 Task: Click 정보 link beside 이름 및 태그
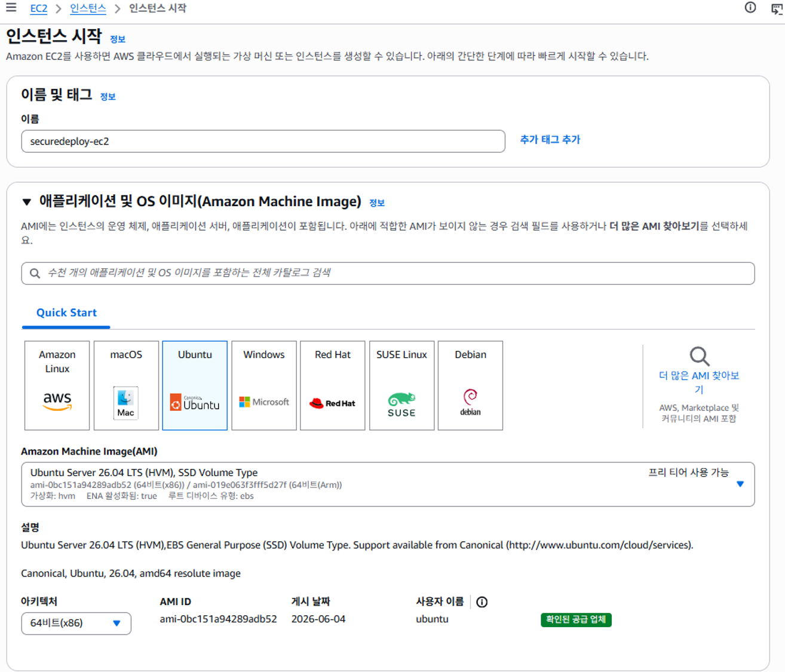tap(108, 97)
